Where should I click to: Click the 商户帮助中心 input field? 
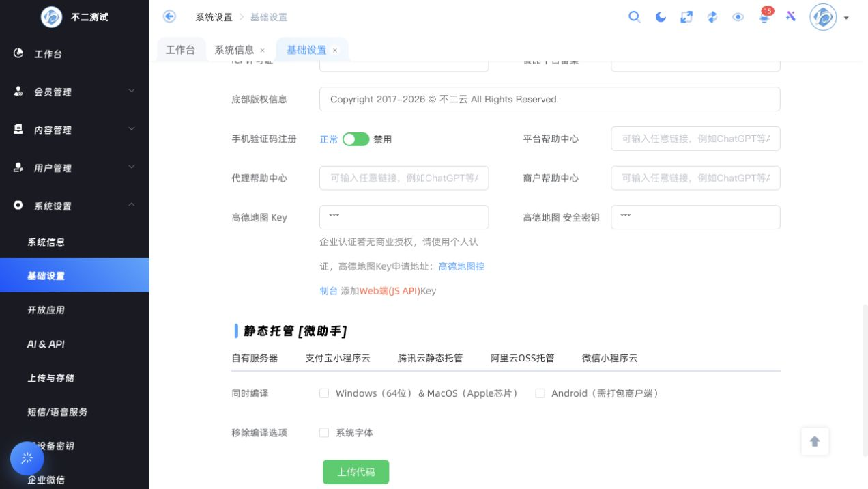[x=695, y=178]
